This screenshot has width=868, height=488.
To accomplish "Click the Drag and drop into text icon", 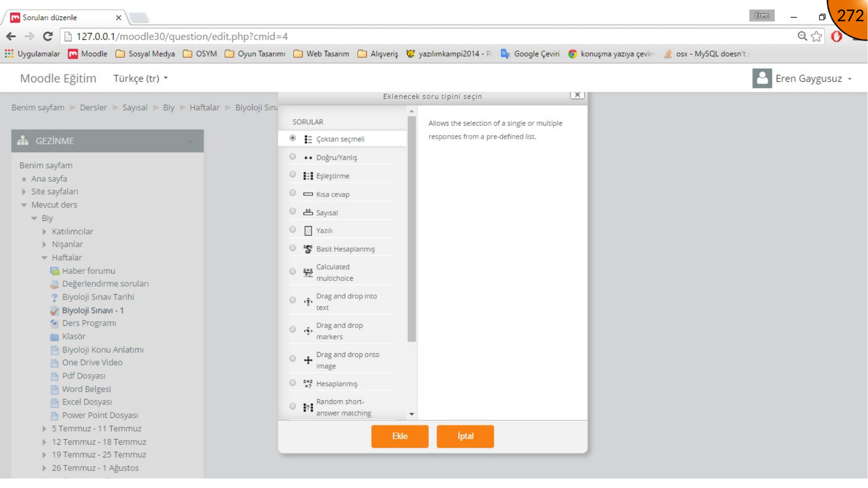I will [308, 302].
